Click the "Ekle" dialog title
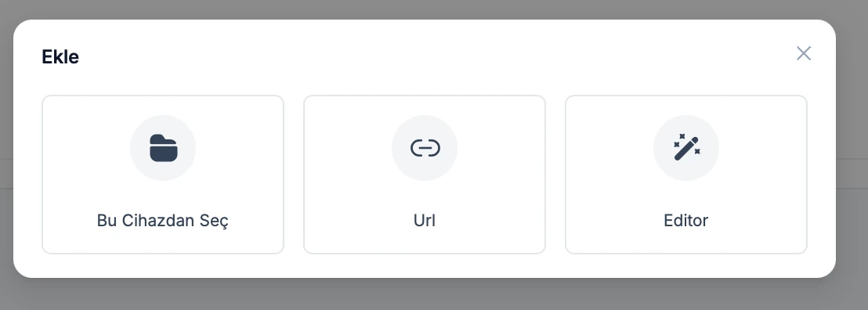The height and width of the screenshot is (310, 868). [x=60, y=56]
